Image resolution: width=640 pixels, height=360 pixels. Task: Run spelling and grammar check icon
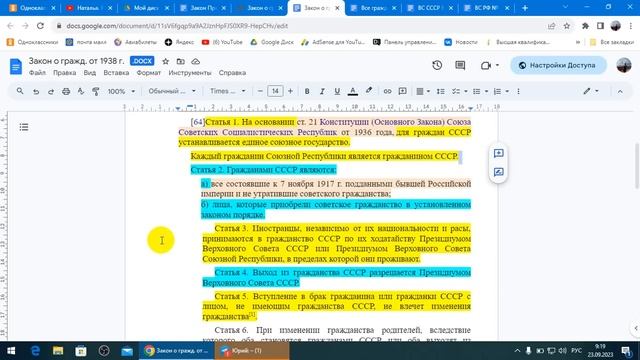(81, 91)
